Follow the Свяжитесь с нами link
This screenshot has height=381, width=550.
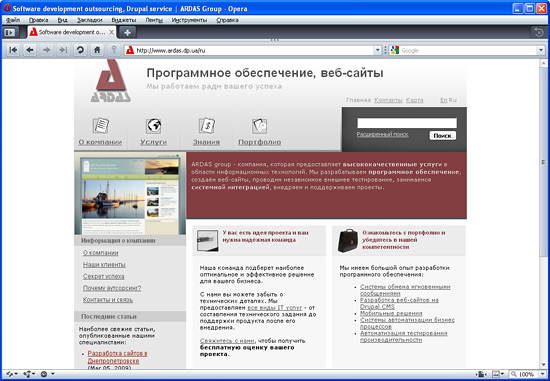point(227,341)
